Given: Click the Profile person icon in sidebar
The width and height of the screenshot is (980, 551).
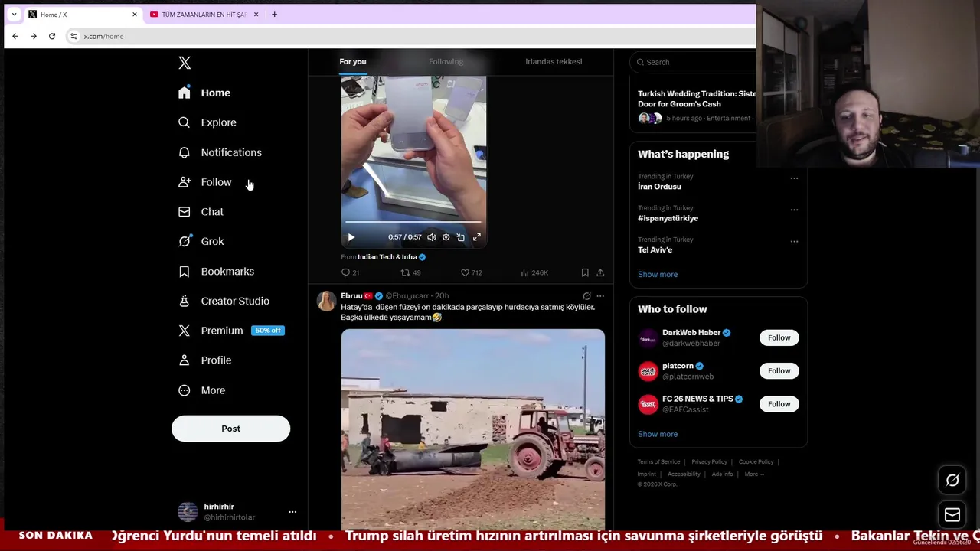Looking at the screenshot, I should (x=185, y=360).
